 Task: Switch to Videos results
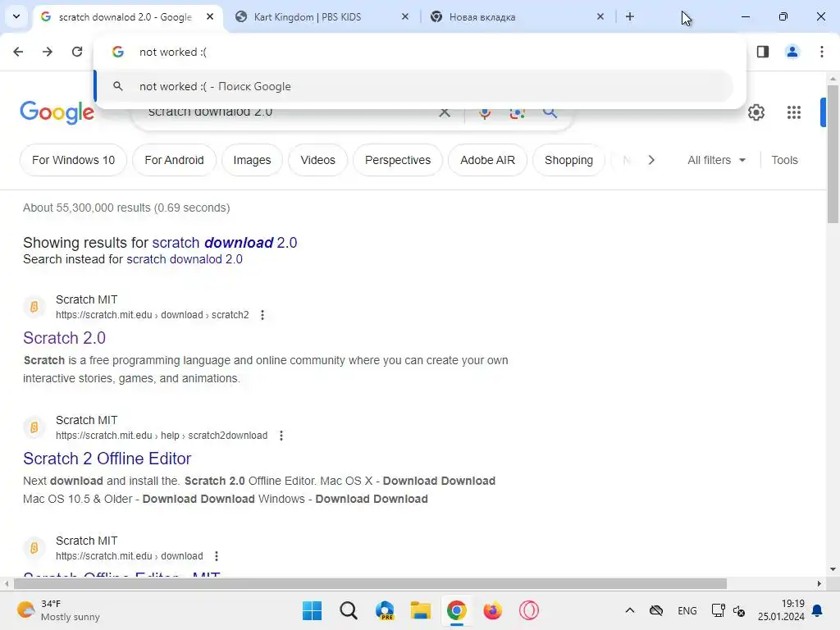tap(317, 160)
